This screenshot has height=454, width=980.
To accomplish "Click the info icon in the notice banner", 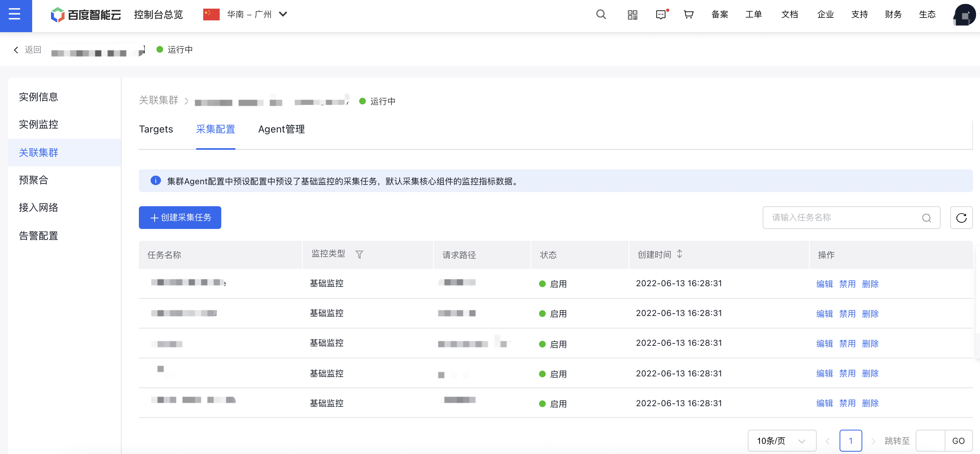I will coord(155,181).
